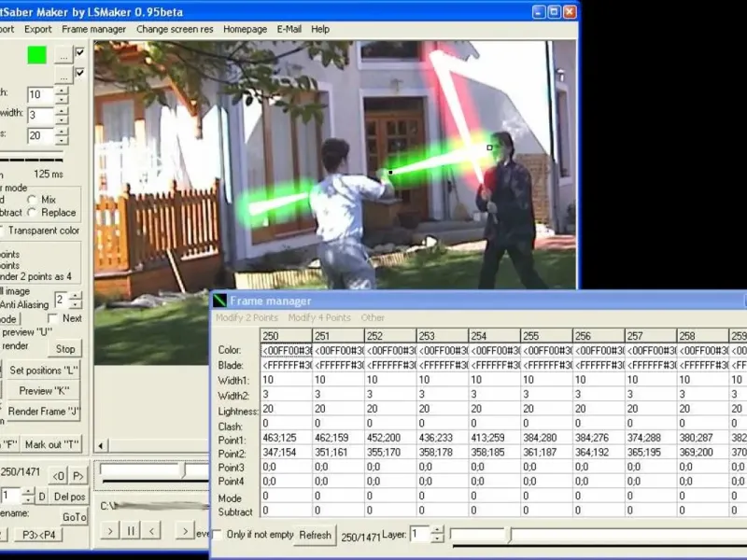747x560 pixels.
Task: Open the Frame manager menu
Action: point(94,29)
